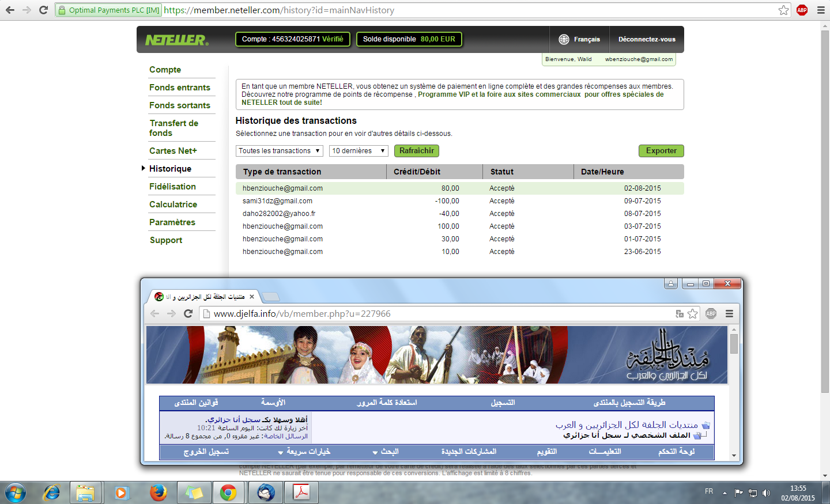Show hidden tray icons arrow
830x504 pixels.
pos(725,493)
